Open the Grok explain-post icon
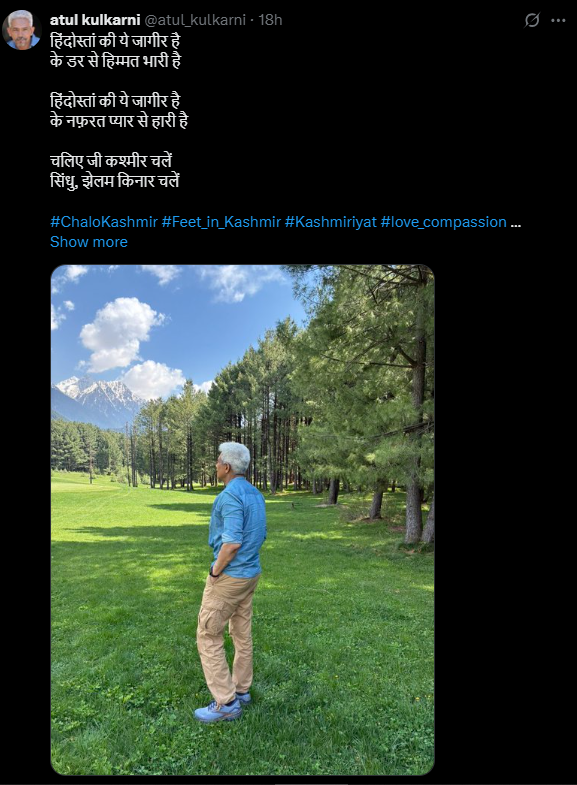The height and width of the screenshot is (785, 577). tap(532, 20)
